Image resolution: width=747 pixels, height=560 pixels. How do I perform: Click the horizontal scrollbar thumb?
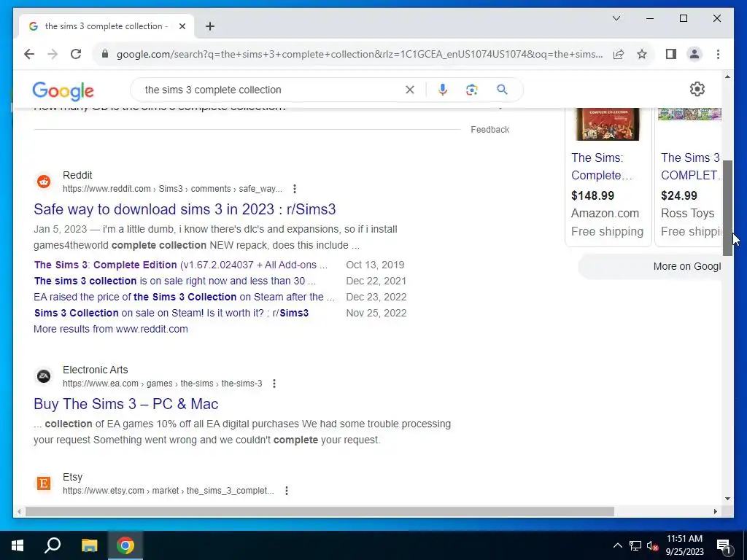tap(320, 511)
